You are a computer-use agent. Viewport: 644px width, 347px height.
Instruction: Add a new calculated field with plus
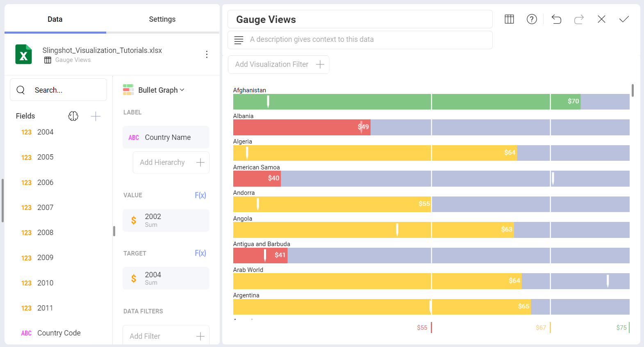pyautogui.click(x=96, y=116)
